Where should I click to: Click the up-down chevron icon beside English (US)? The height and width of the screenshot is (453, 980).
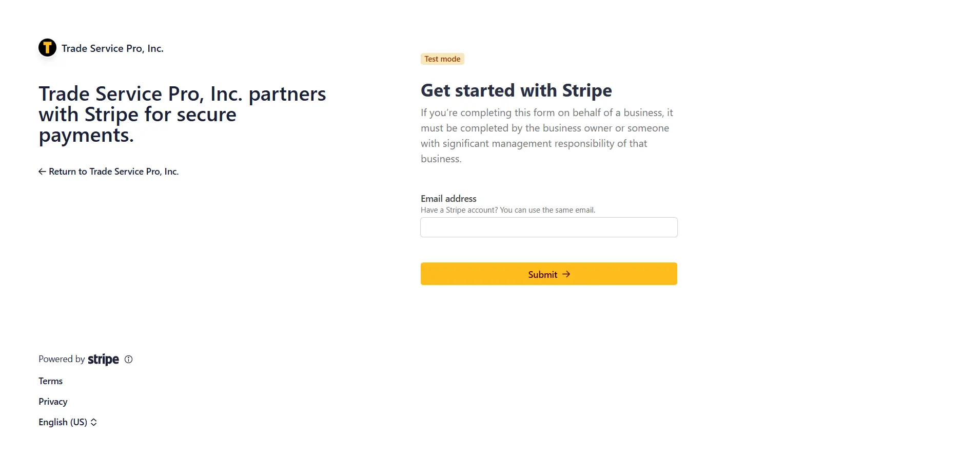pyautogui.click(x=93, y=422)
